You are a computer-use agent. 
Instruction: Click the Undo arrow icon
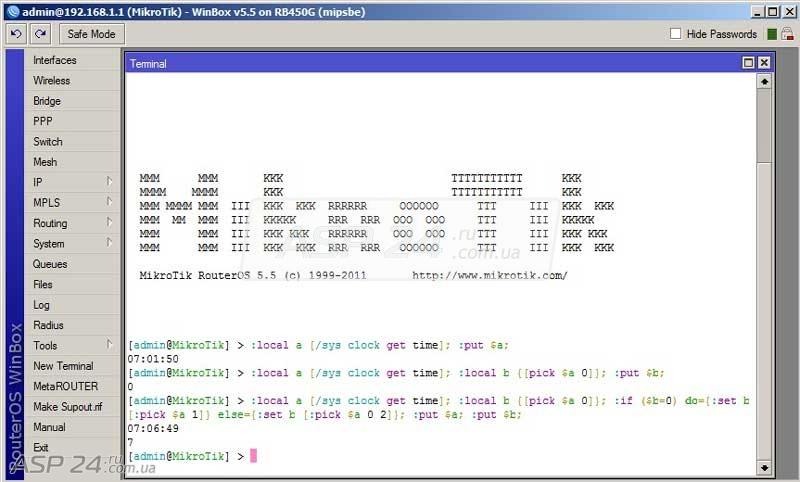[x=16, y=34]
